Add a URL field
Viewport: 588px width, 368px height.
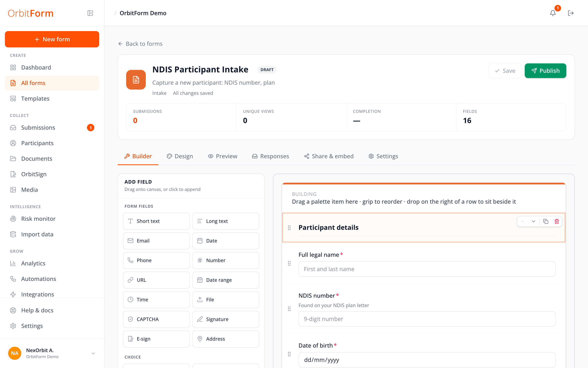[x=156, y=280]
